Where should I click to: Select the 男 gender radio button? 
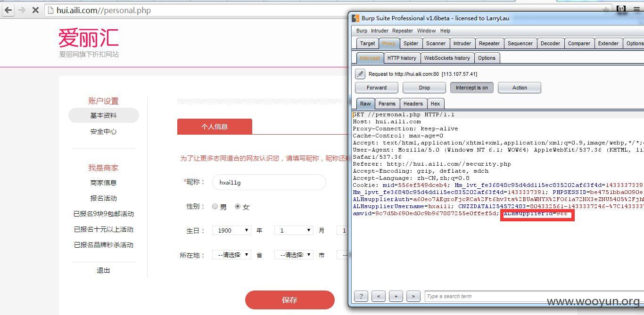(x=215, y=206)
